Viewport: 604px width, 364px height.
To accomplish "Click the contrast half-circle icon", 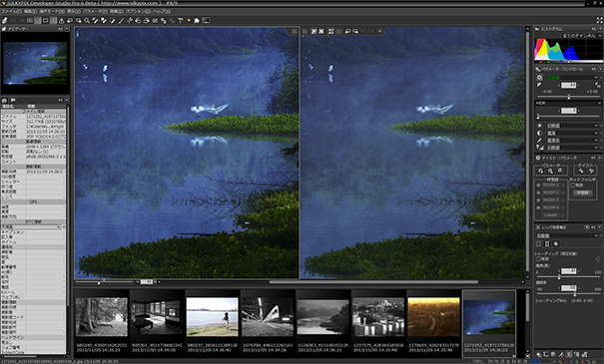I will (540, 133).
